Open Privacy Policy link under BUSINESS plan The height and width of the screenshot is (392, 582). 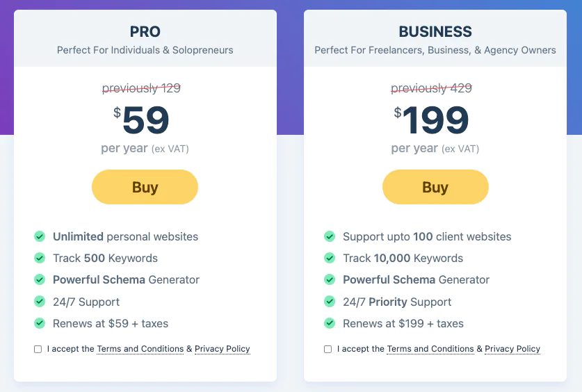(x=512, y=349)
